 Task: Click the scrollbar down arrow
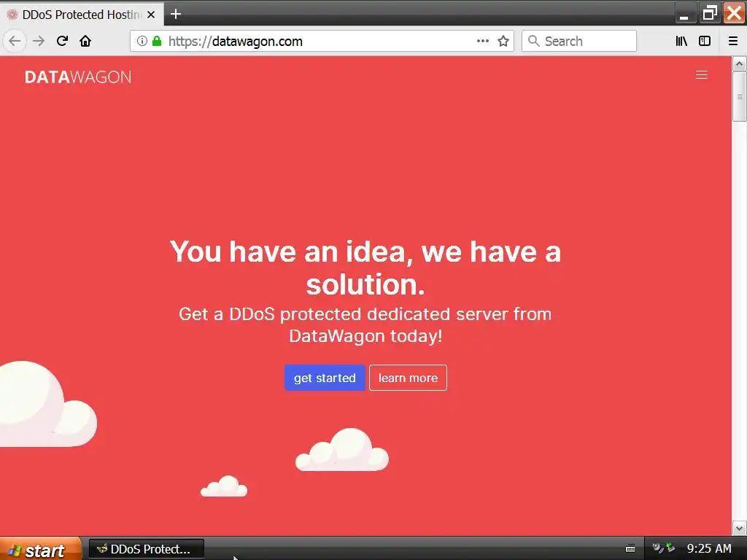pos(739,528)
